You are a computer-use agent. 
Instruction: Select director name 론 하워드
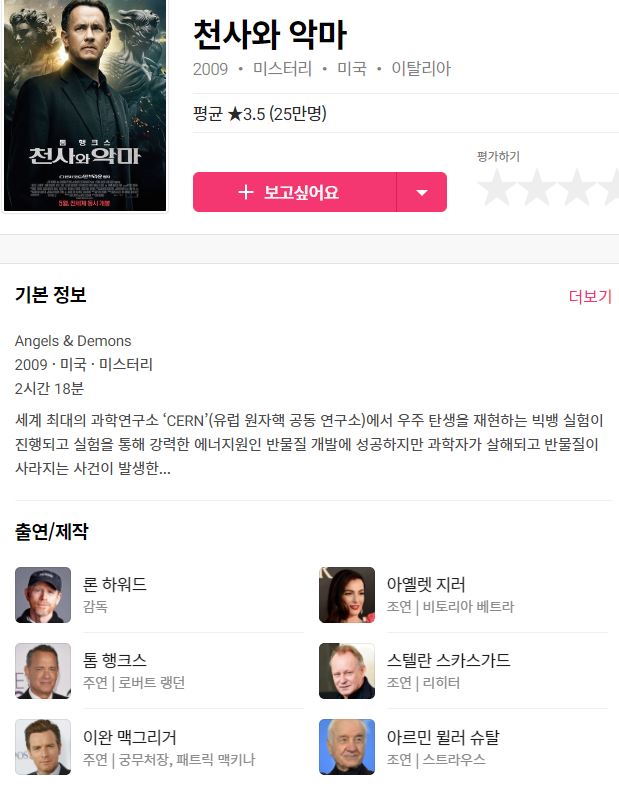point(115,584)
